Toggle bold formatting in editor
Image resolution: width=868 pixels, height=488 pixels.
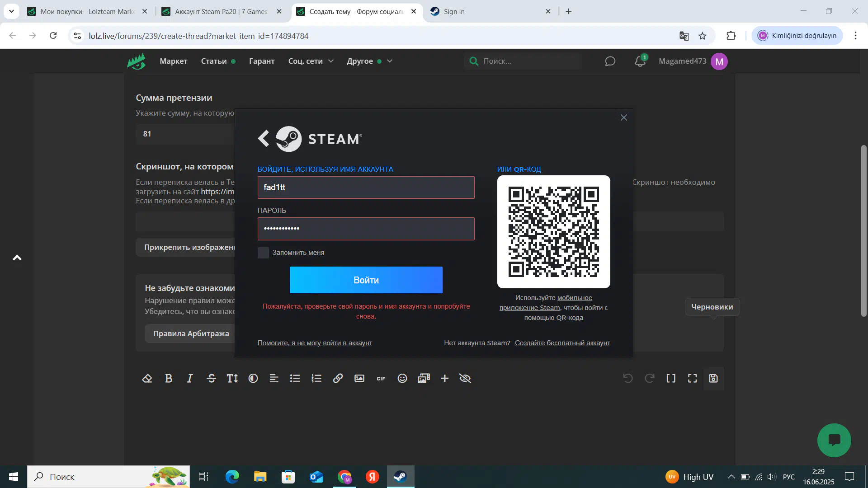169,379
